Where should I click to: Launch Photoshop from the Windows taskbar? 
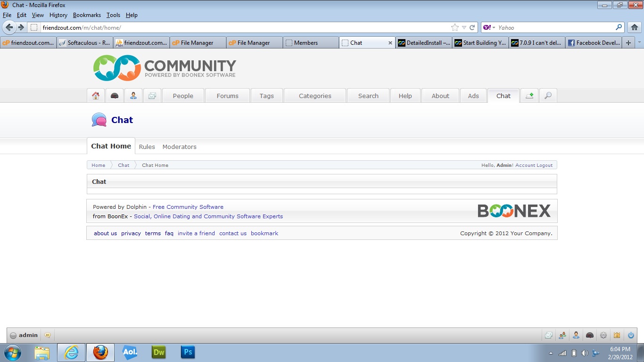click(x=188, y=352)
